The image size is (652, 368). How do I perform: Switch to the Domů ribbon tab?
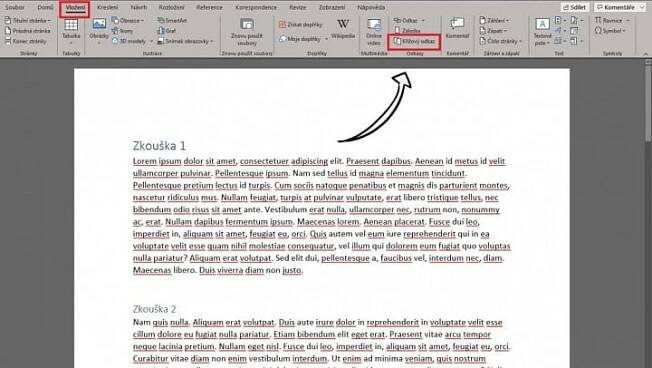pyautogui.click(x=45, y=7)
